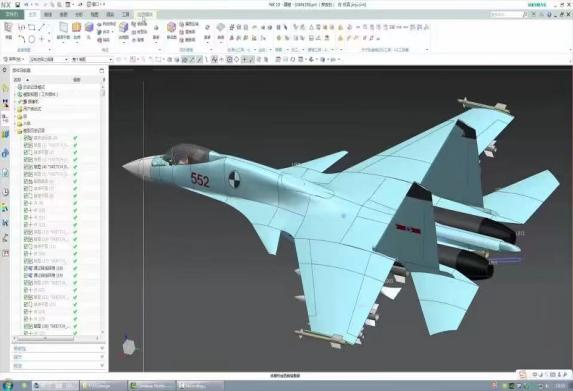Click the command search field at top right
Screen dimensions: 573x391
tap(506, 14)
